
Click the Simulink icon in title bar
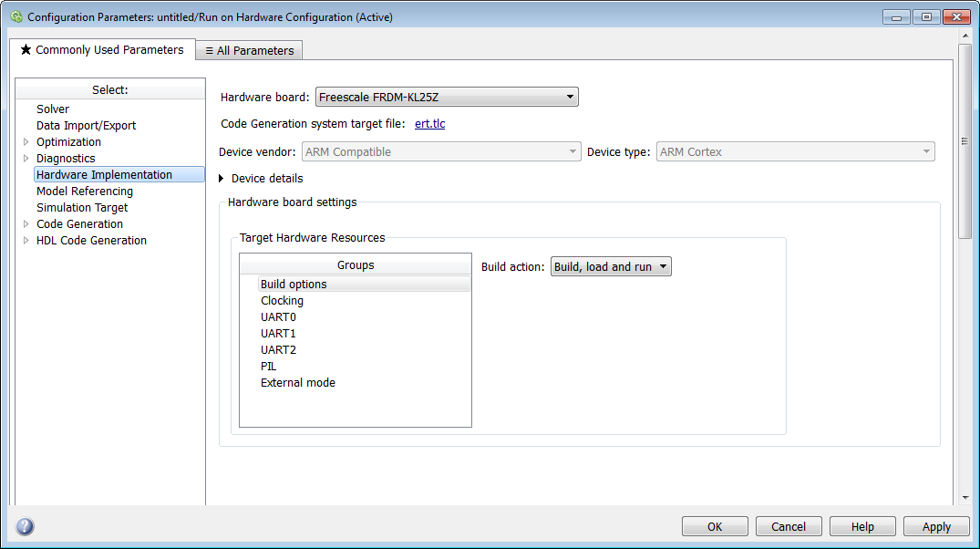[15, 16]
